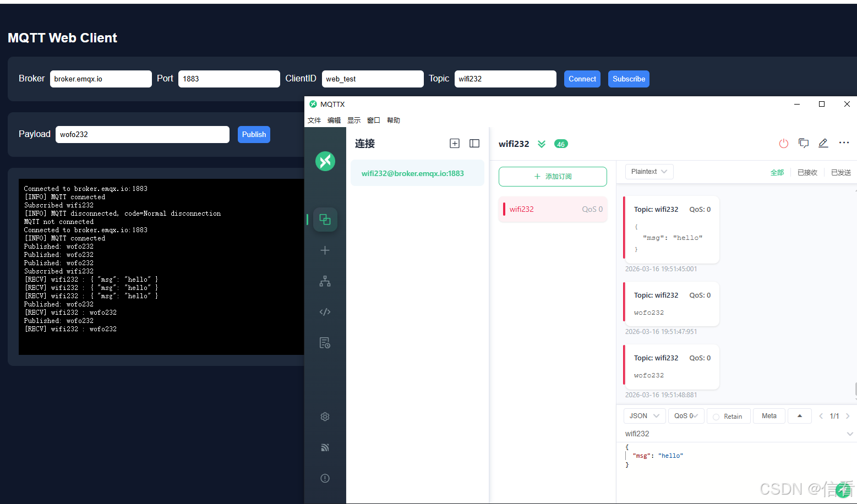This screenshot has height=504, width=857.
Task: Click the edit pencil icon for wifi232
Action: coord(823,143)
